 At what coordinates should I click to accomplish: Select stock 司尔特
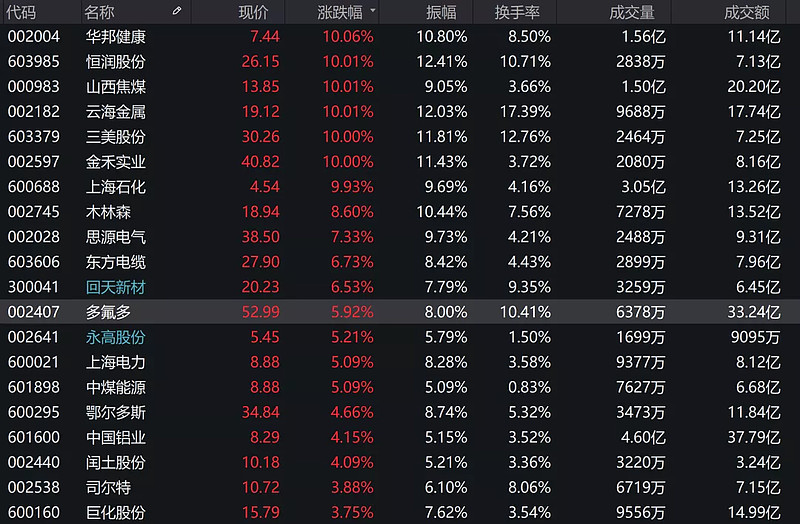coord(108,487)
